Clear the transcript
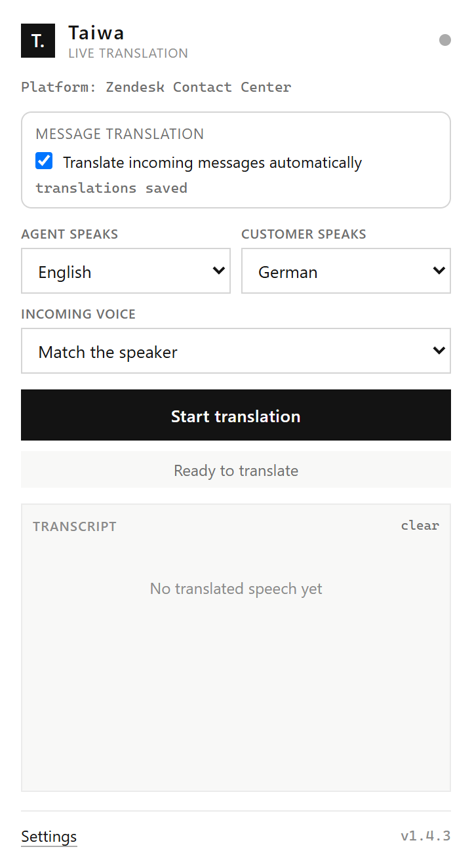 (420, 525)
